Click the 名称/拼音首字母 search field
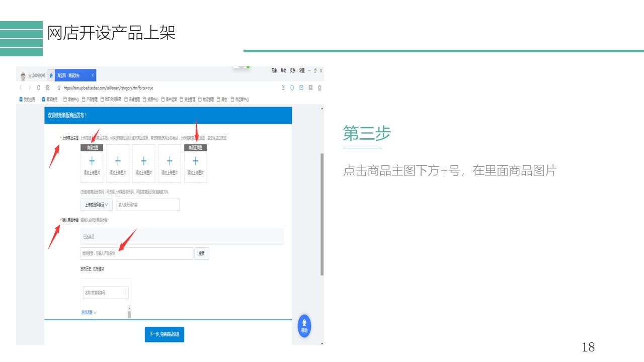Image resolution: width=644 pixels, height=362 pixels. [106, 292]
